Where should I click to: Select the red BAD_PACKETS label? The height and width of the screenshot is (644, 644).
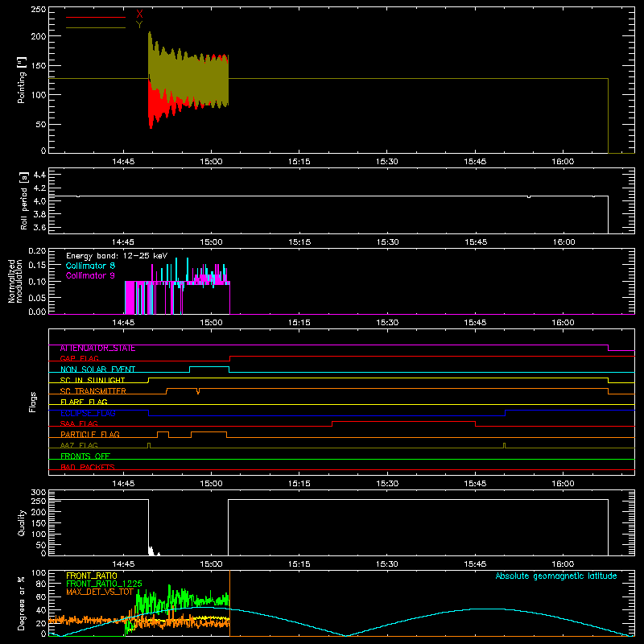tap(88, 467)
